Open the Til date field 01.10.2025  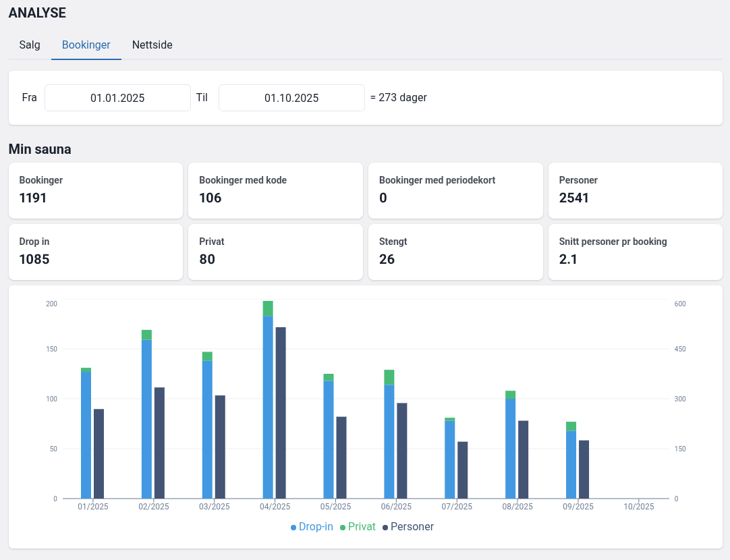(291, 98)
